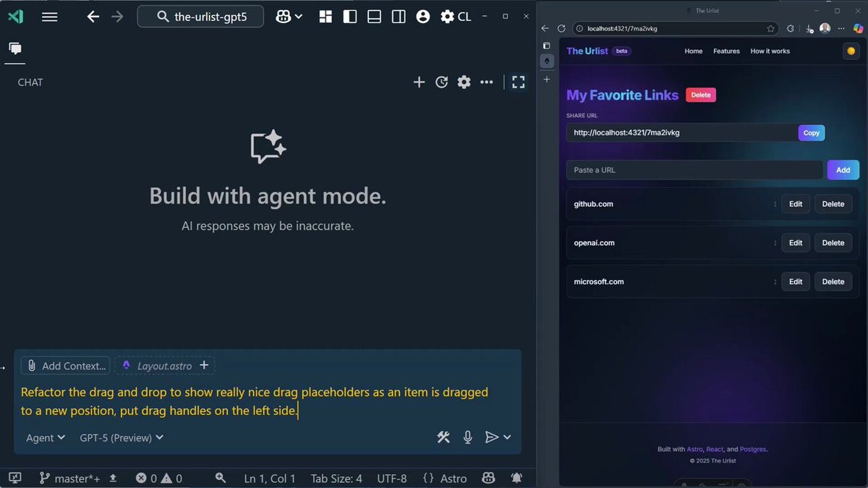Open the errors and warnings count
This screenshot has width=868, height=488.
pyautogui.click(x=159, y=478)
